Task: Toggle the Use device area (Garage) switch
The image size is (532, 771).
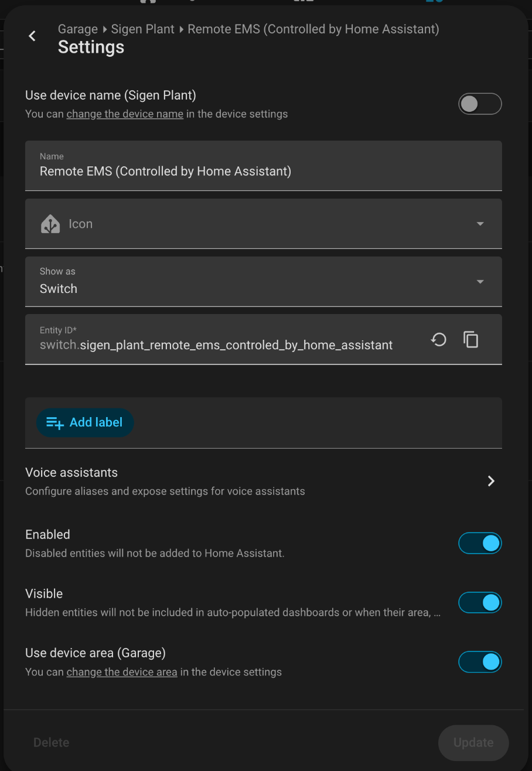Action: [x=480, y=662]
